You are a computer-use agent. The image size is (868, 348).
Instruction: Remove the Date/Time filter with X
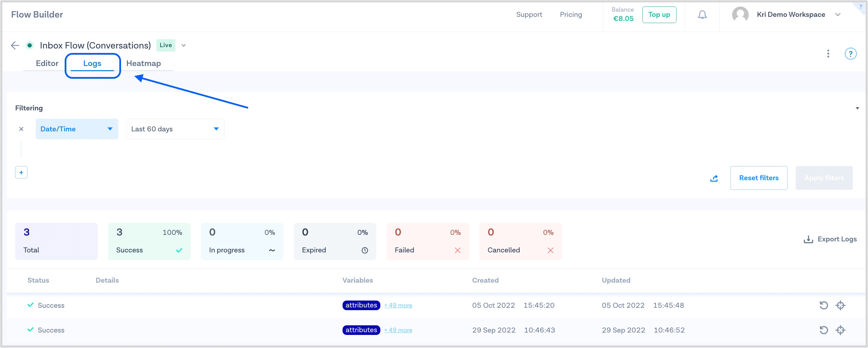click(21, 129)
